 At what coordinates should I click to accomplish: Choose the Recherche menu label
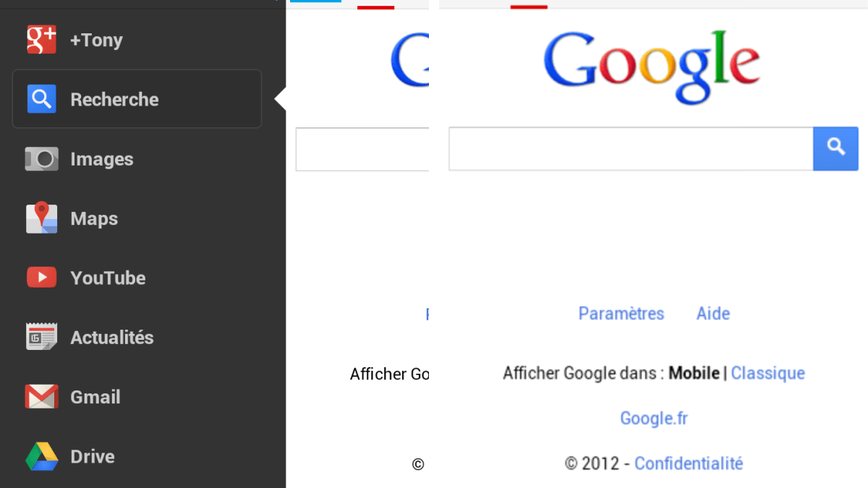(114, 100)
